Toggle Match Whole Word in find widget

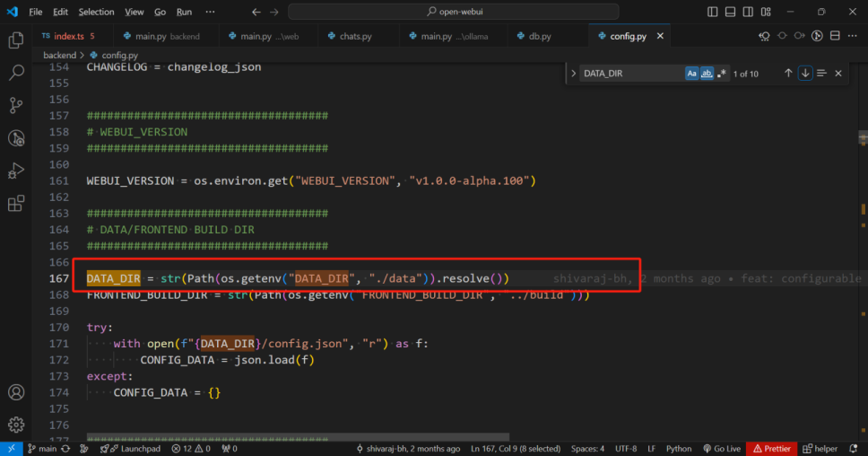707,73
